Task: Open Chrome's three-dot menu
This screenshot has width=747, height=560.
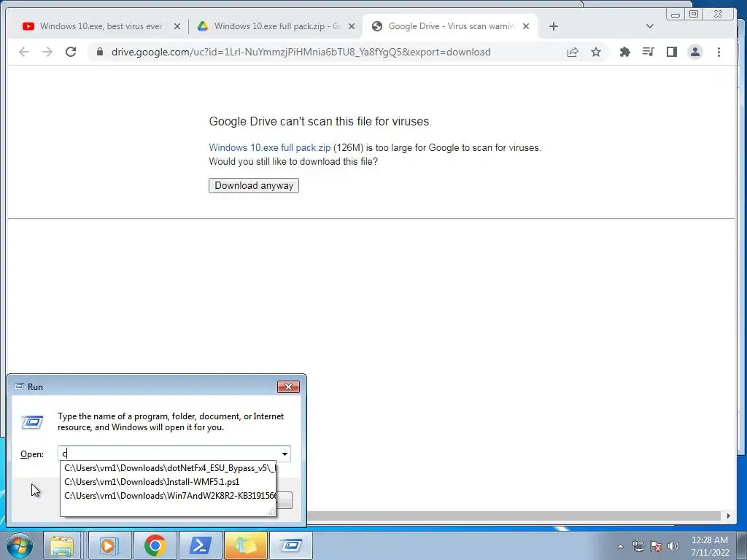Action: [719, 52]
